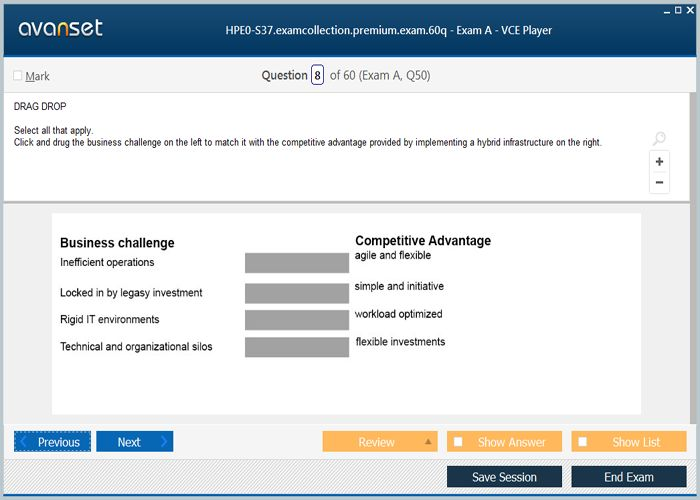Go to the Previous question
700x500 pixels.
52,442
